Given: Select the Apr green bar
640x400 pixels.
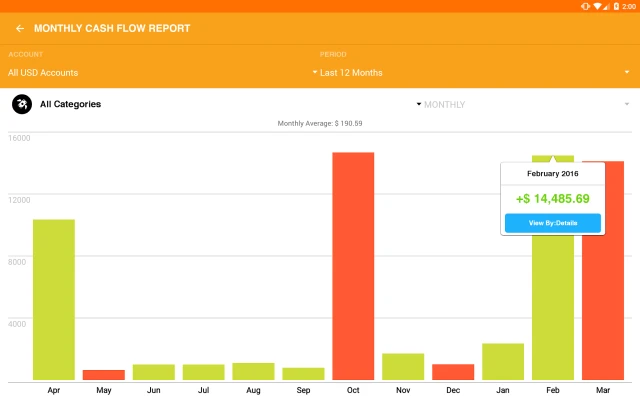Looking at the screenshot, I should pyautogui.click(x=54, y=300).
